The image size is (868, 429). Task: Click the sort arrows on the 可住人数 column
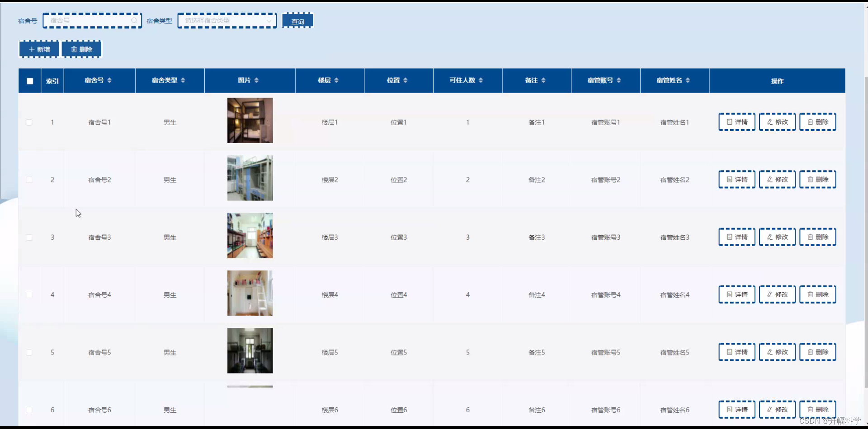pos(481,80)
